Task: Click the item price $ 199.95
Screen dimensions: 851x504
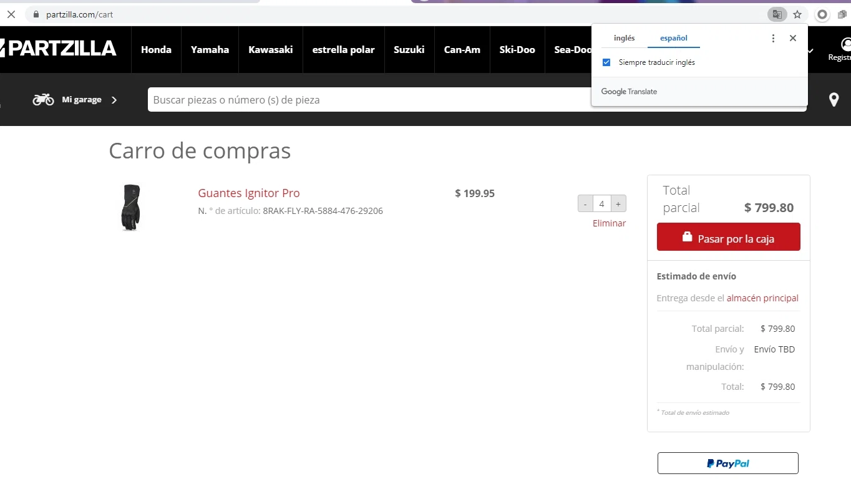Action: point(475,193)
